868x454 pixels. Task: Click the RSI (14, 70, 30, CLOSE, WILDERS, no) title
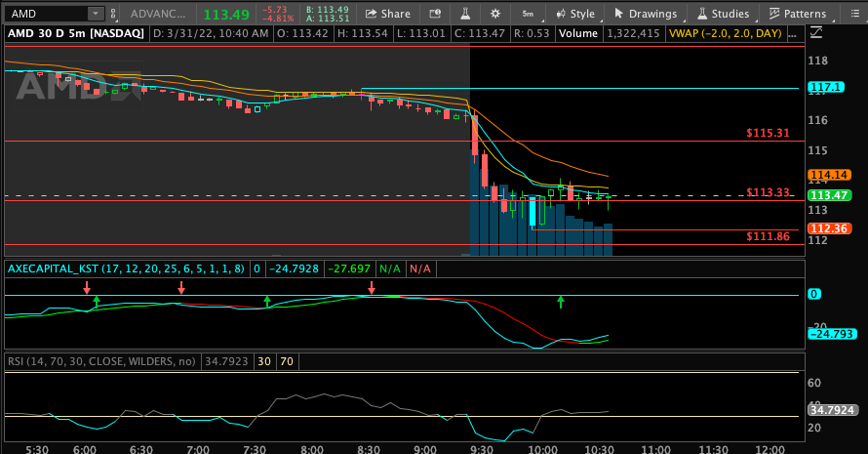[101, 361]
